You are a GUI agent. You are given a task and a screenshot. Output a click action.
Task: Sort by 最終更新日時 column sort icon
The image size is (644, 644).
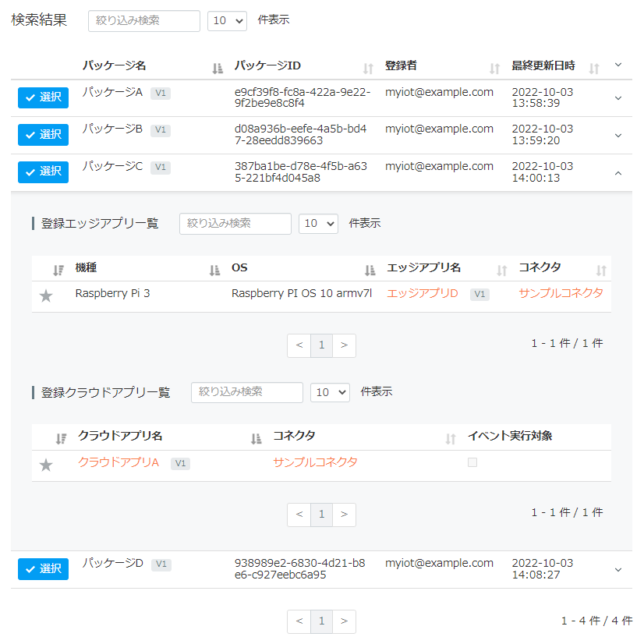coord(594,69)
